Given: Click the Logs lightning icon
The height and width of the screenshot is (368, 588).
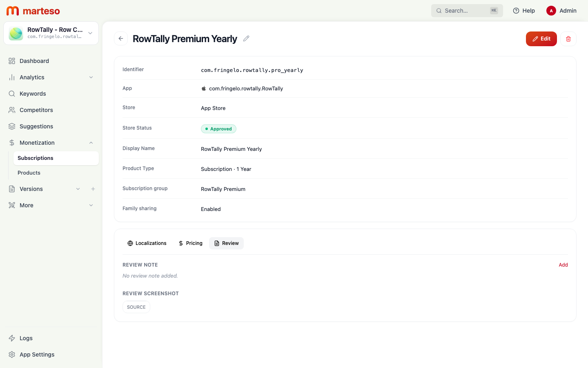Looking at the screenshot, I should [12, 338].
